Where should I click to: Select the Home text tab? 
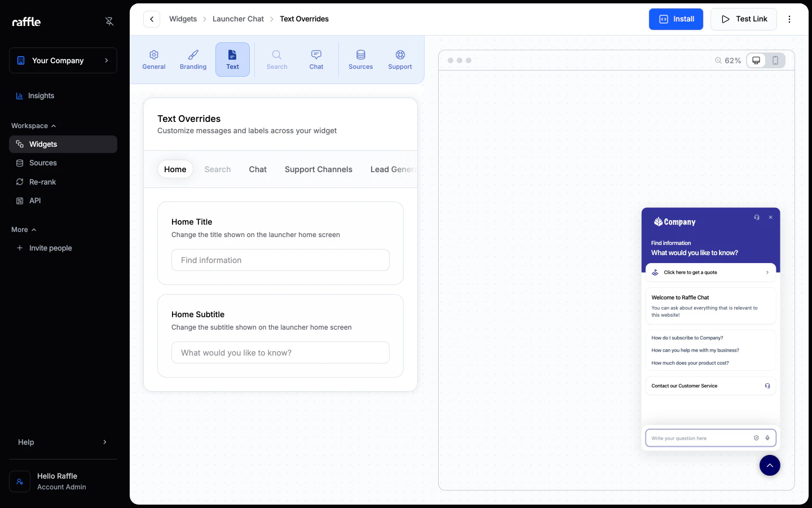(x=175, y=169)
